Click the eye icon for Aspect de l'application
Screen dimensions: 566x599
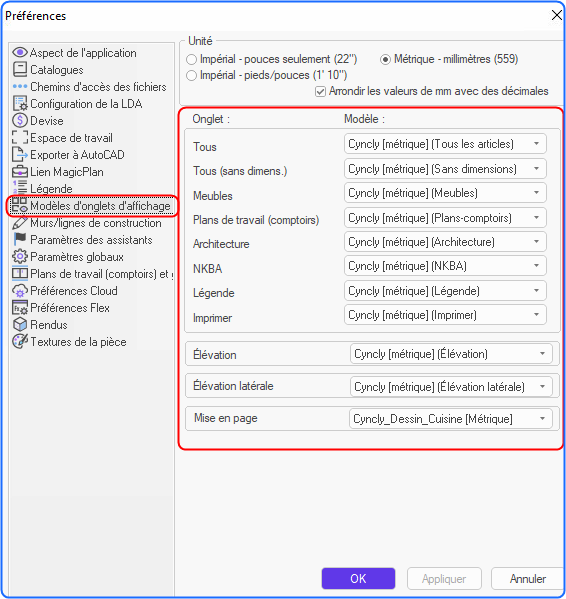pos(20,52)
